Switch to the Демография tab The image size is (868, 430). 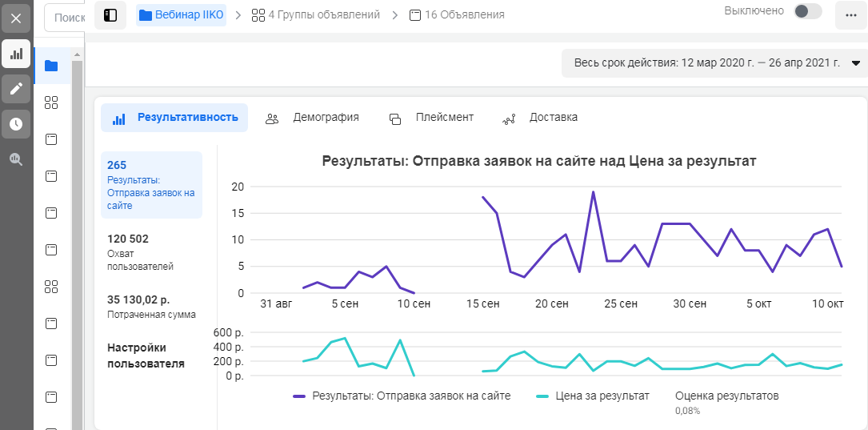313,118
